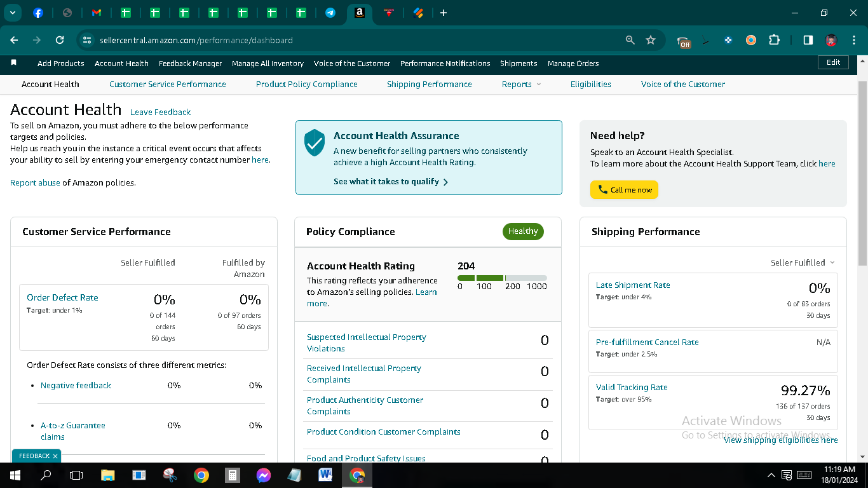
Task: View site information for sellercentral.amazon.com
Action: [x=88, y=40]
